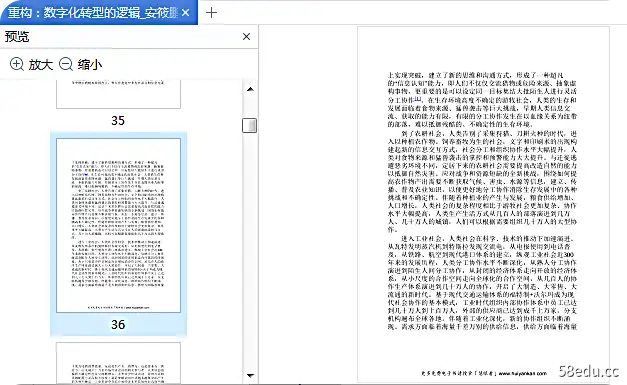Screen dimensions: 627x385
Task: Select the page 36 thumbnail
Action: pyautogui.click(x=118, y=225)
